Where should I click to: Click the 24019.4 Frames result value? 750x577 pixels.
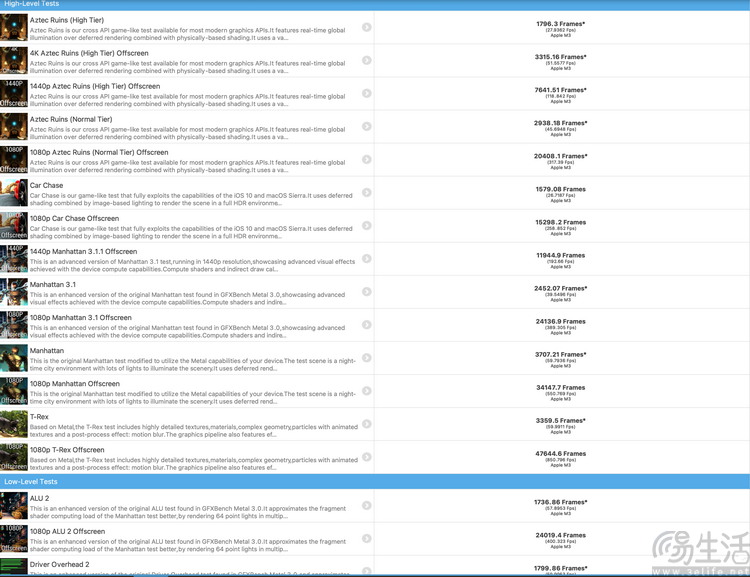tap(561, 535)
